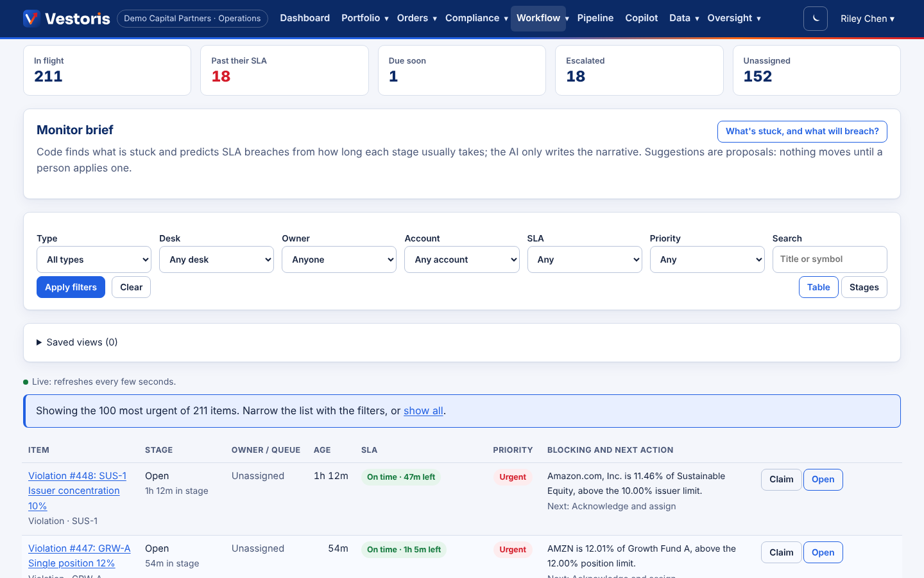Click 'Next: Acknowledge and assign' for Violation #448

(612, 506)
